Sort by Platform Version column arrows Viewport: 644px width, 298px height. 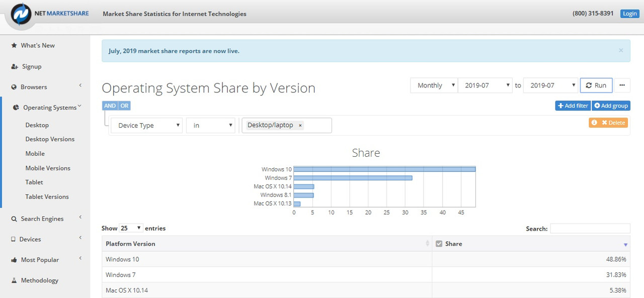click(428, 244)
